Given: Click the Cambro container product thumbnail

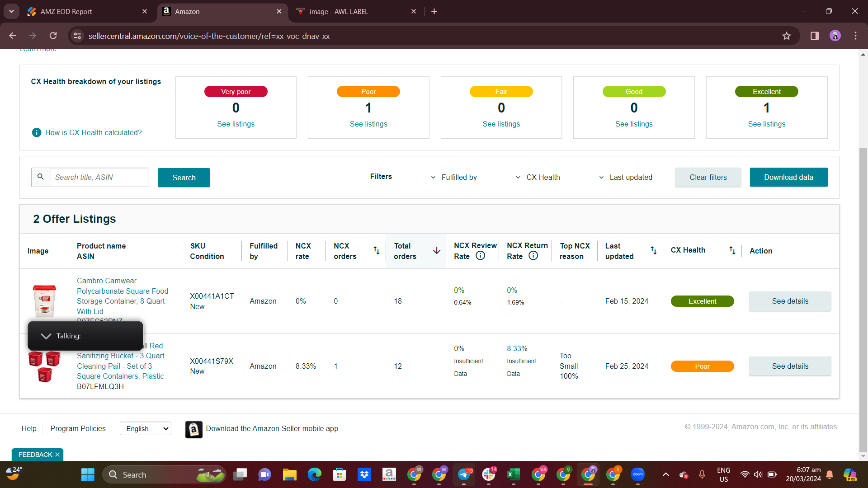Looking at the screenshot, I should pos(44,301).
